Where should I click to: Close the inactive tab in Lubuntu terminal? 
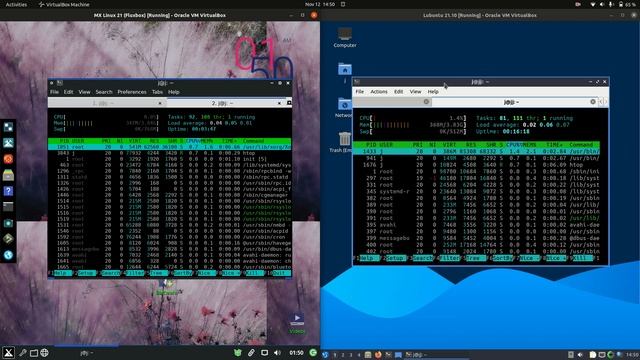(426, 102)
